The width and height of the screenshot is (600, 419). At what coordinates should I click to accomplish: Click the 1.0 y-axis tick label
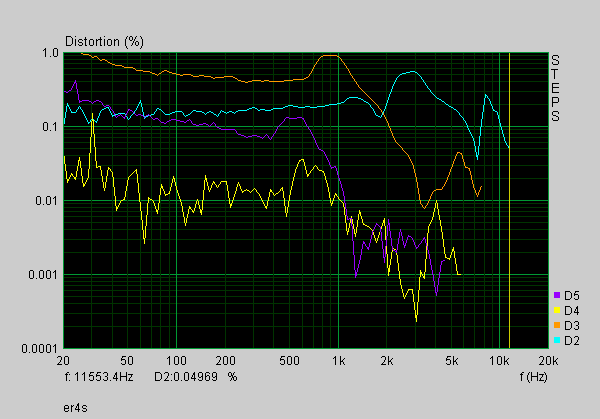(50, 53)
